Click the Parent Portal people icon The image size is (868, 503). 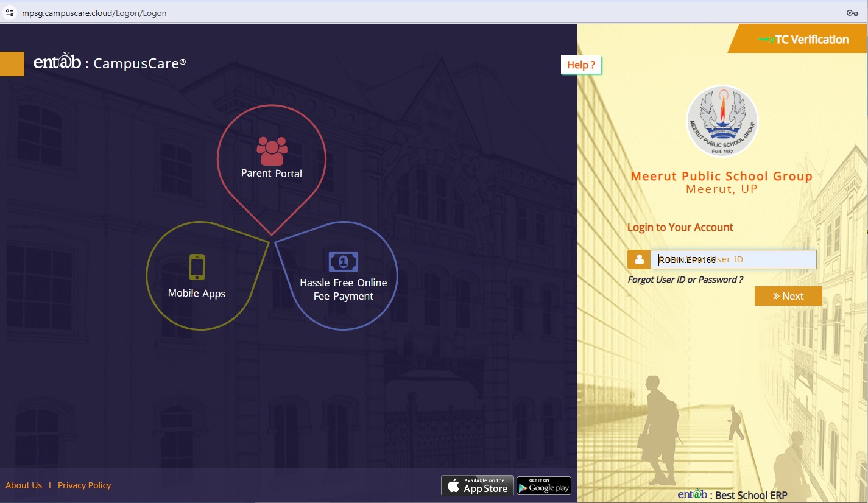[x=272, y=151]
